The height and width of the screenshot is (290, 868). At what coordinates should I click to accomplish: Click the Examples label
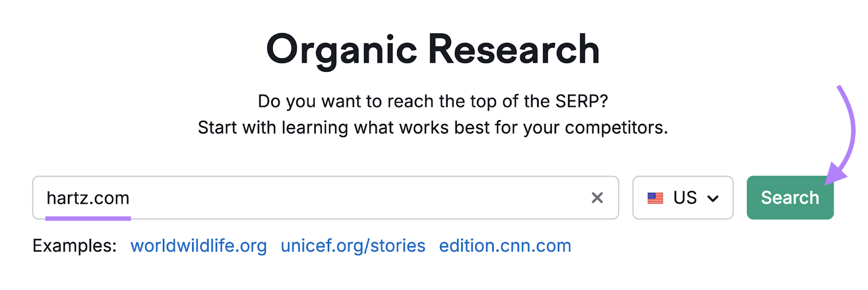pos(74,246)
